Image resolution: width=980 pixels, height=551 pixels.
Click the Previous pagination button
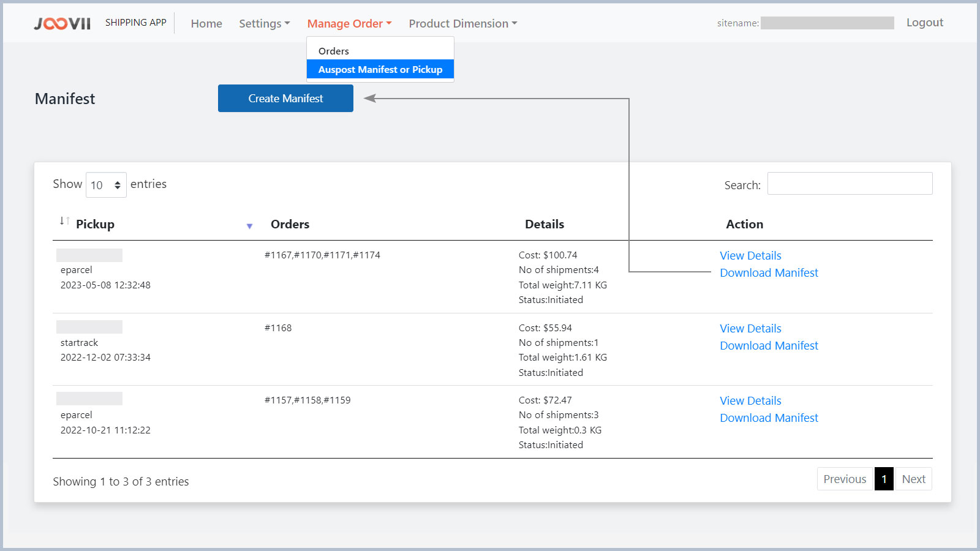(844, 479)
